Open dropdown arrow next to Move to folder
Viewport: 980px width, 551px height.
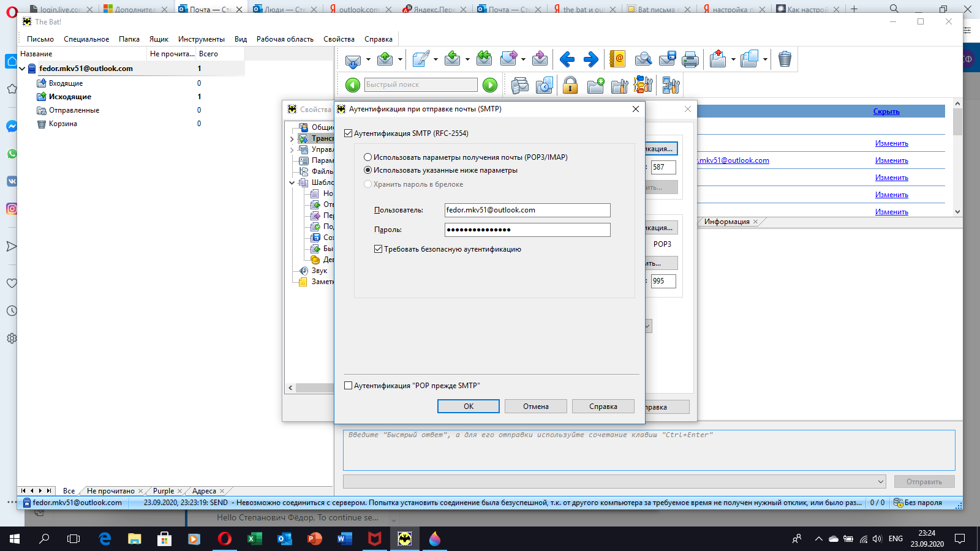tap(733, 60)
